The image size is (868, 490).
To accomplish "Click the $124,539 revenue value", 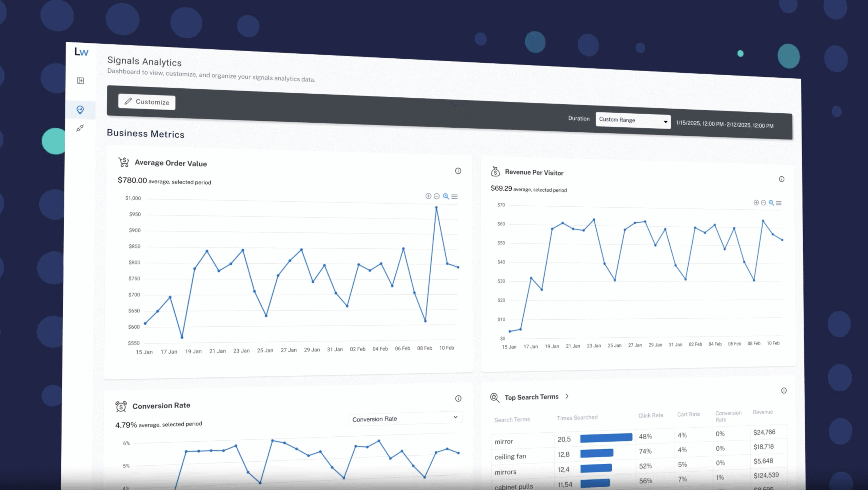I will pyautogui.click(x=766, y=475).
